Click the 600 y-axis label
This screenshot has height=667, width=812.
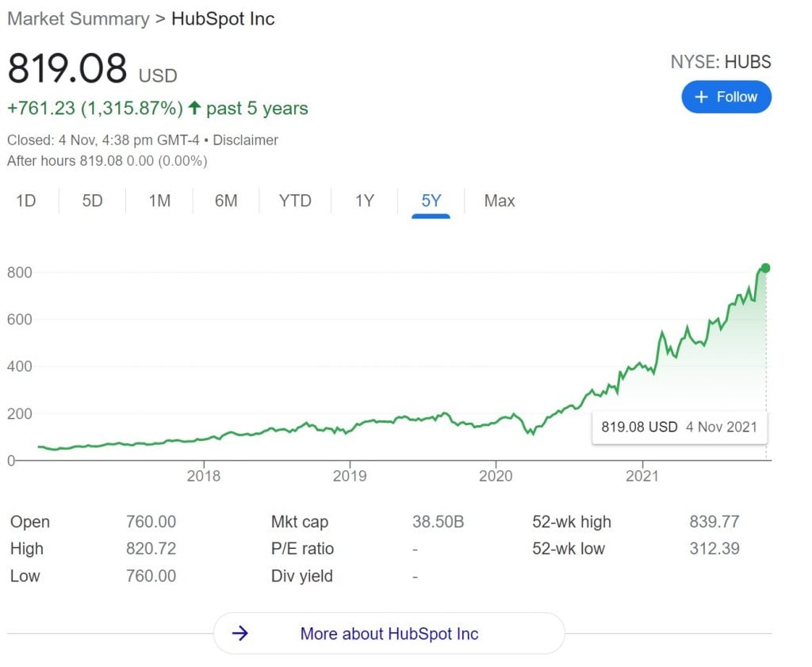[x=20, y=320]
